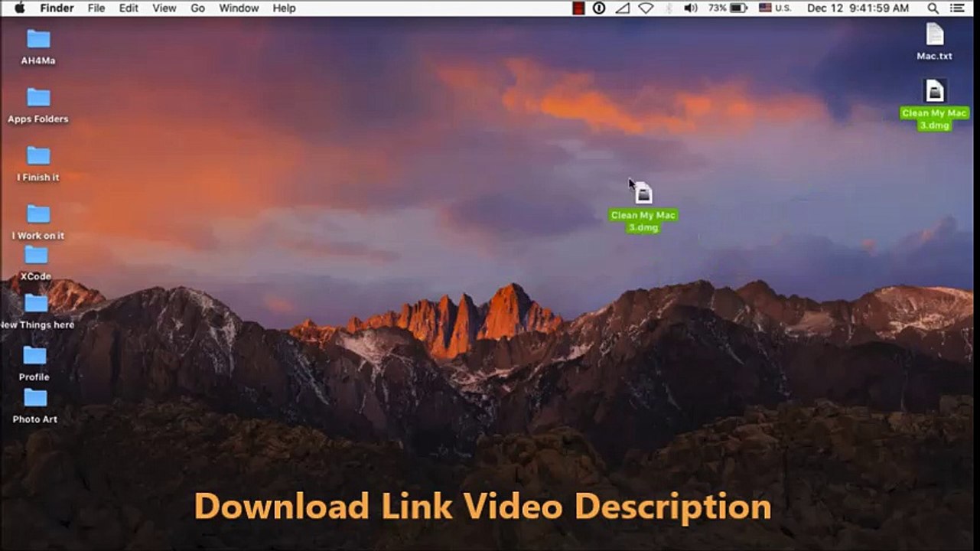The image size is (980, 551).
Task: Click the circled power-style menu bar icon
Action: tap(599, 8)
